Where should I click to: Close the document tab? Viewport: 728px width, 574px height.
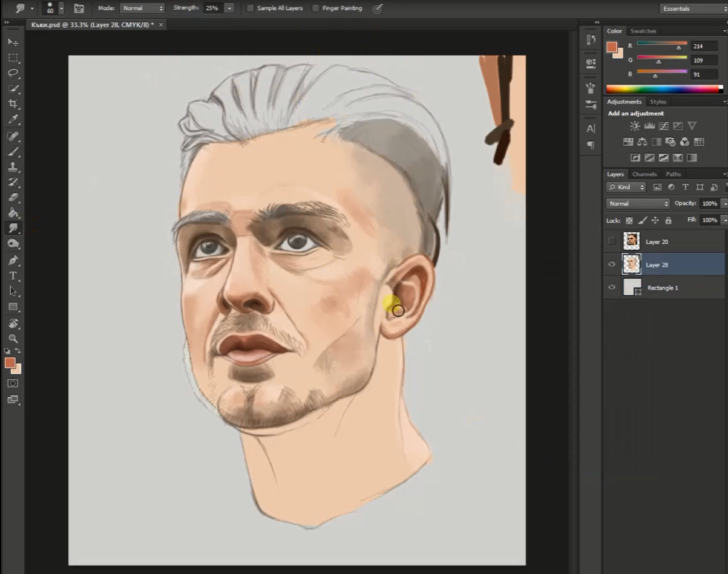click(161, 25)
